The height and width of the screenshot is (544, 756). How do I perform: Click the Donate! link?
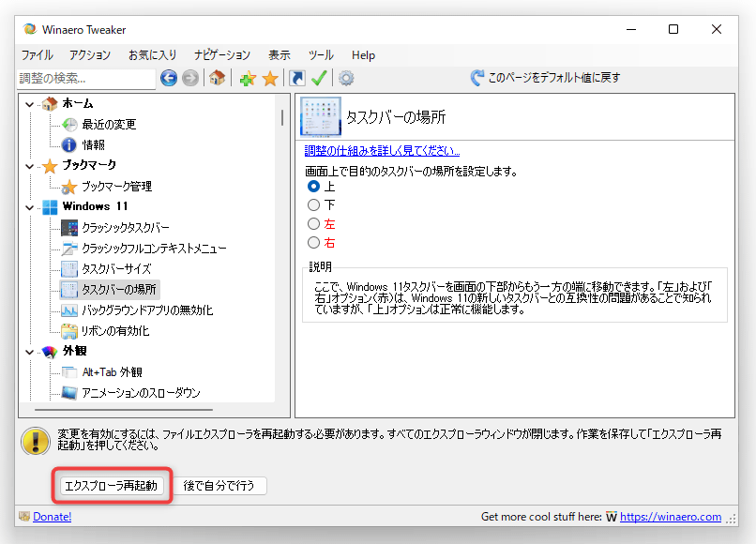53,517
